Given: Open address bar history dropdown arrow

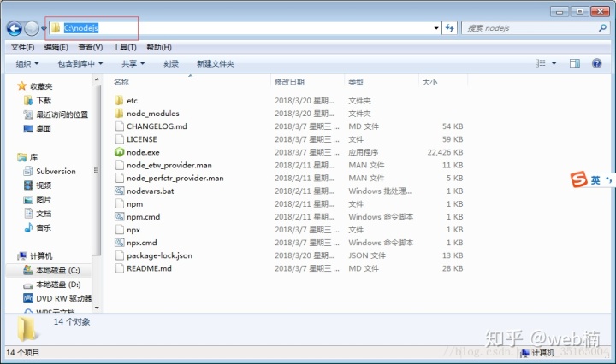Looking at the screenshot, I should [x=436, y=28].
